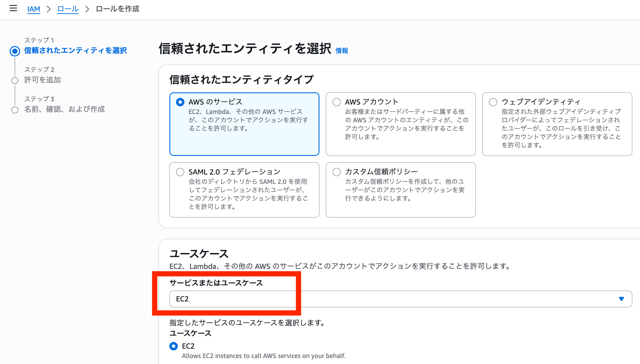Select the AWS アカウント radio option
The height and width of the screenshot is (364, 640).
click(337, 102)
